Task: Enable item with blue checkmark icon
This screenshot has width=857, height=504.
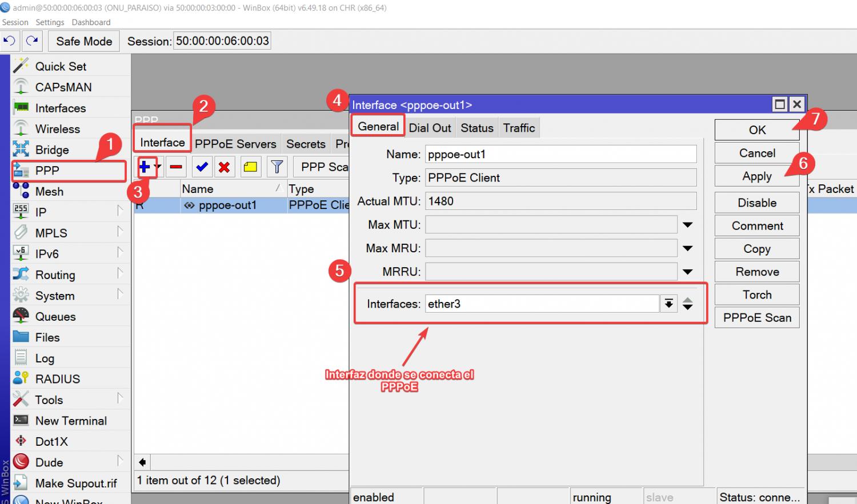Action: tap(202, 167)
